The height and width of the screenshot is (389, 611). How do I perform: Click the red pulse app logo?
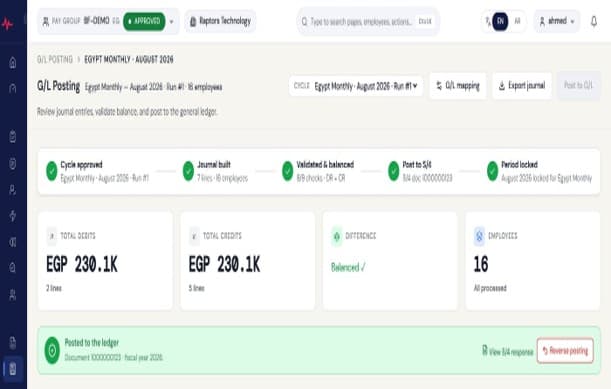click(x=7, y=24)
